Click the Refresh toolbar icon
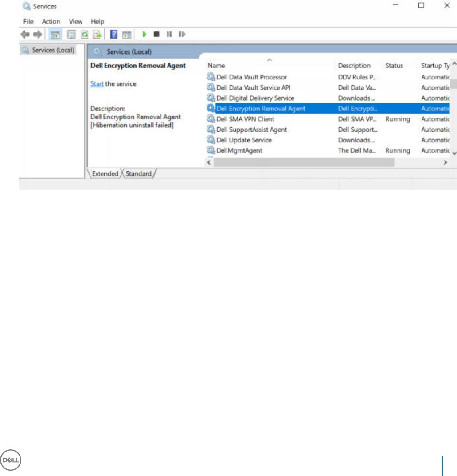457x476 pixels. click(x=85, y=34)
